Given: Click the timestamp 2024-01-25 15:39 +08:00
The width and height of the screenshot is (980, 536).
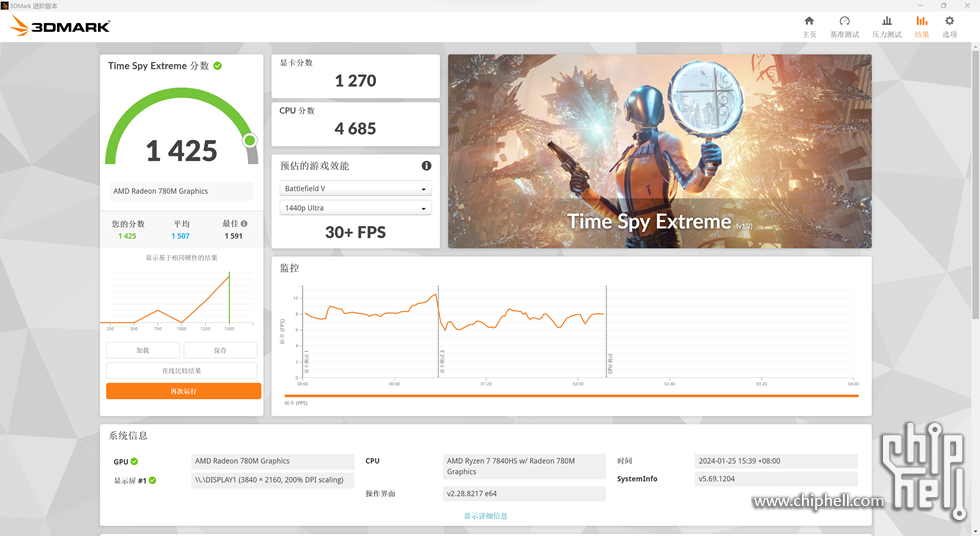Looking at the screenshot, I should 776,461.
